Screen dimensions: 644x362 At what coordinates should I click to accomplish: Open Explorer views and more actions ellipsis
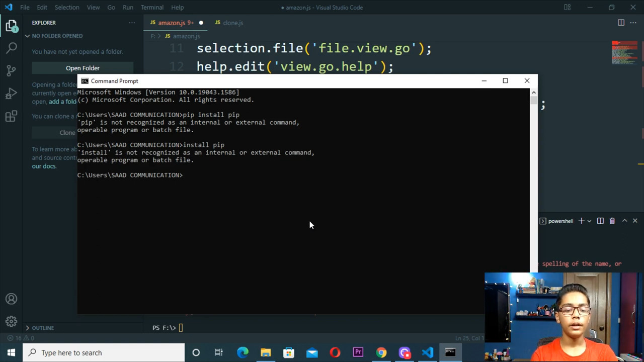click(x=132, y=23)
